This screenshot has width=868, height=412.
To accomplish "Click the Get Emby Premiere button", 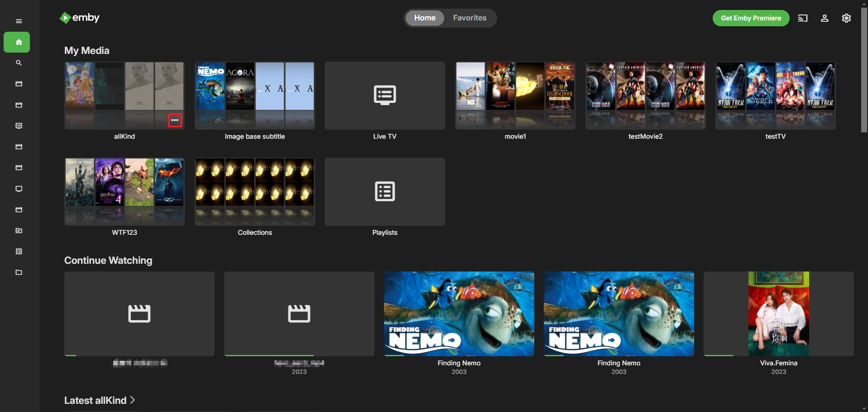I will 751,18.
